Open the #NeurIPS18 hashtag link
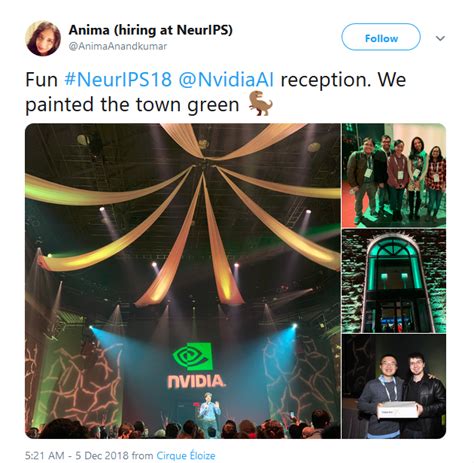The image size is (474, 463). pyautogui.click(x=118, y=80)
